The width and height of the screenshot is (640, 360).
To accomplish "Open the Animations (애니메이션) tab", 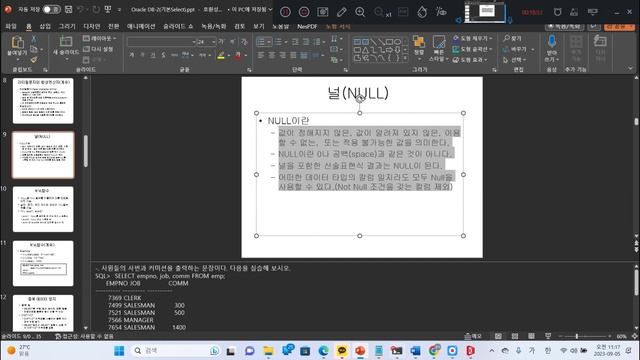I will click(x=141, y=27).
